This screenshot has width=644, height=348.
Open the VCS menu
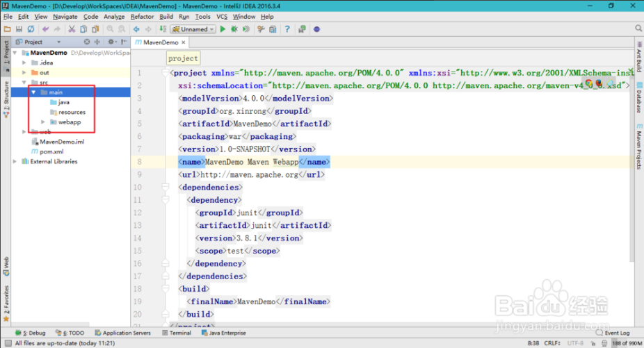pyautogui.click(x=222, y=17)
